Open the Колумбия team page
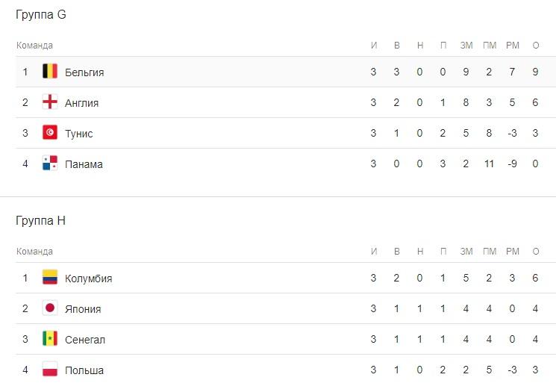556x392 pixels. pos(89,279)
